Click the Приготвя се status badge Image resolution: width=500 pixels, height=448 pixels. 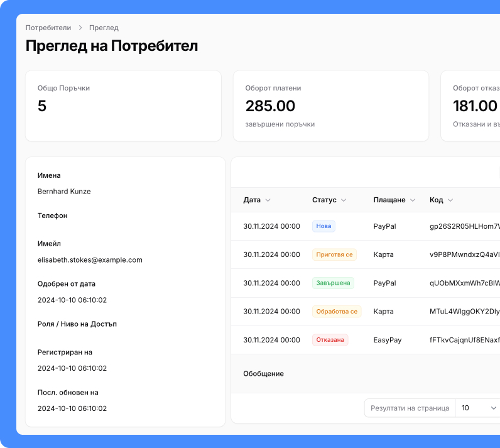[334, 254]
